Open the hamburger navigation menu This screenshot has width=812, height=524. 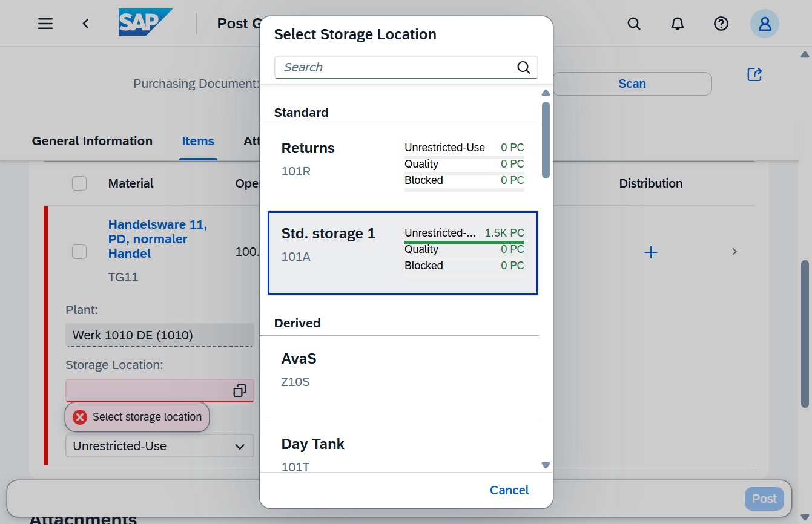45,24
